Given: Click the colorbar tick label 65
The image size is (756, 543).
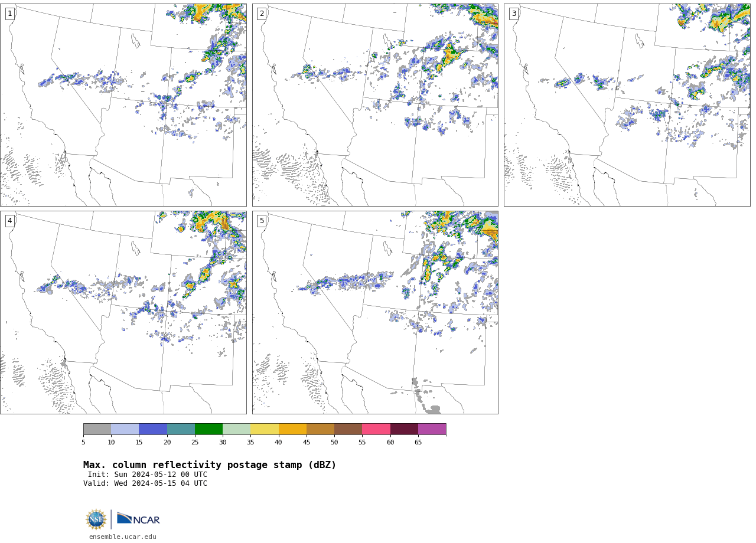Looking at the screenshot, I should (418, 442).
